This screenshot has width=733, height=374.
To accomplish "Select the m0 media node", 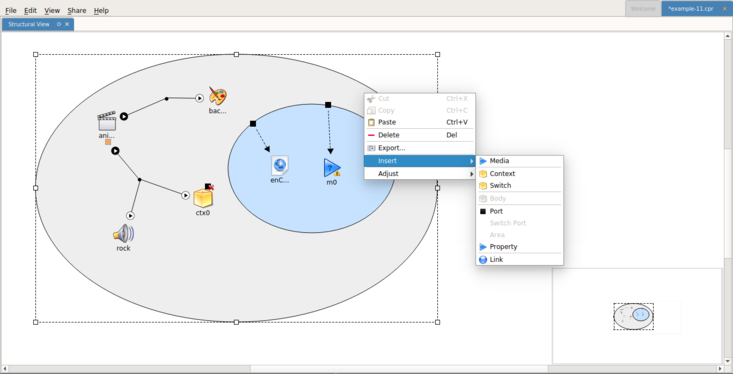I will 331,168.
